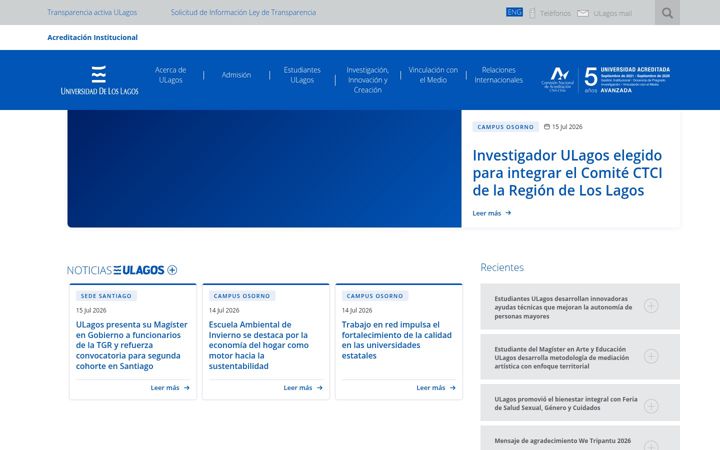Open the Teléfonos link
Image resolution: width=720 pixels, height=450 pixels.
[x=555, y=13]
